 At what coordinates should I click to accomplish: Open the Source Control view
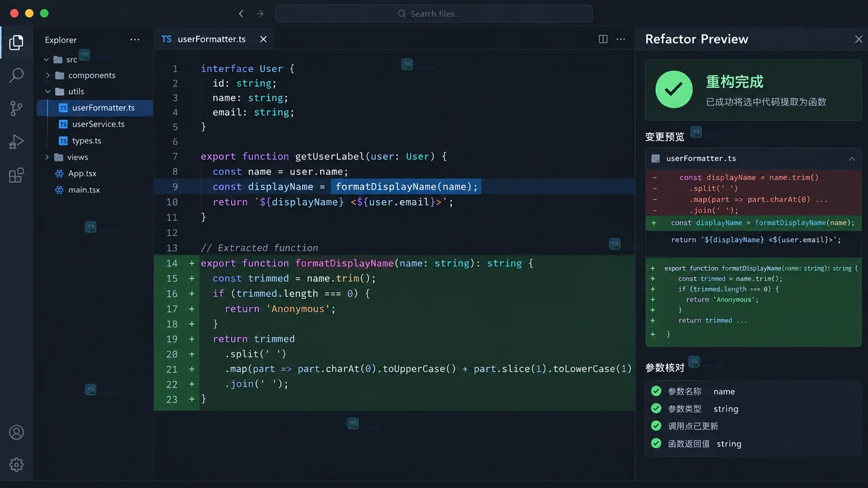coord(16,108)
